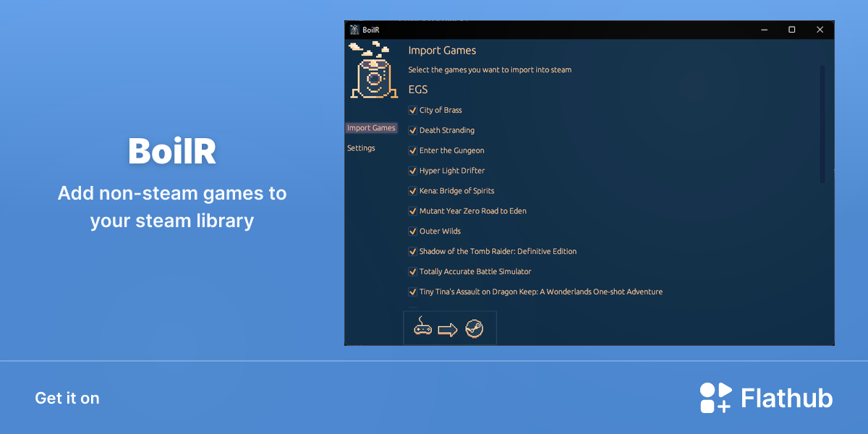The height and width of the screenshot is (434, 868).
Task: Maximize the BoilR window
Action: click(792, 30)
